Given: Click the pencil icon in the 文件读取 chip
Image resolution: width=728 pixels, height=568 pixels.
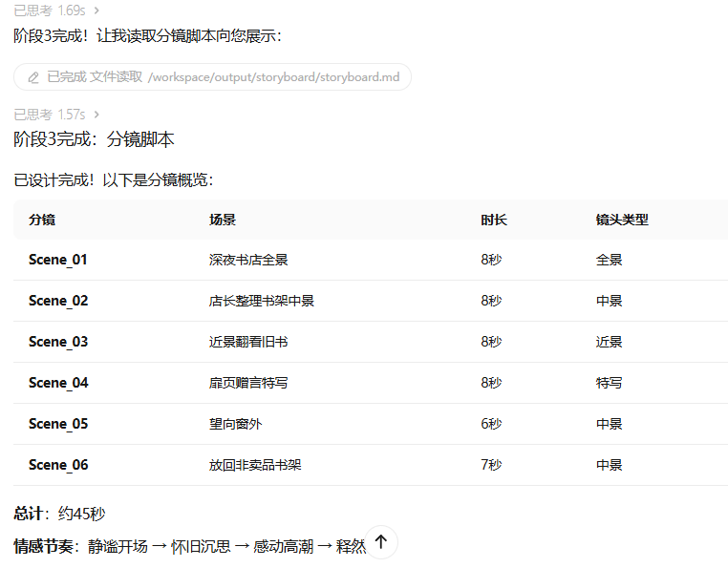Looking at the screenshot, I should (33, 77).
